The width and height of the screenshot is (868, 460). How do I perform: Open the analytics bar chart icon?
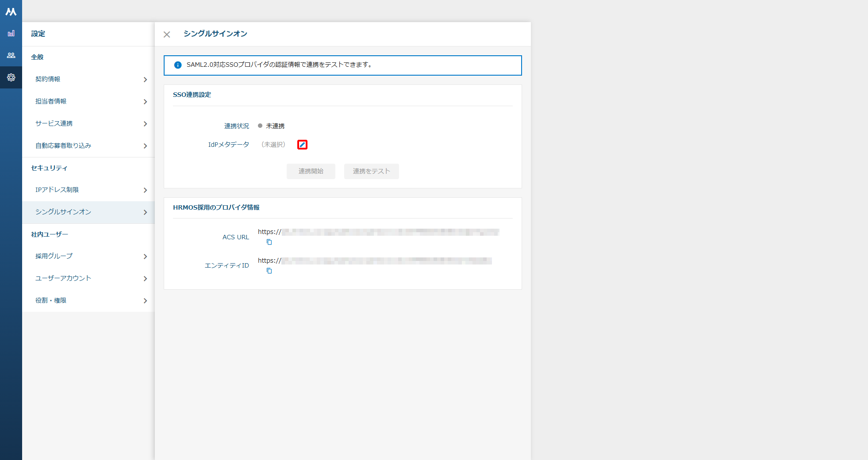(11, 33)
